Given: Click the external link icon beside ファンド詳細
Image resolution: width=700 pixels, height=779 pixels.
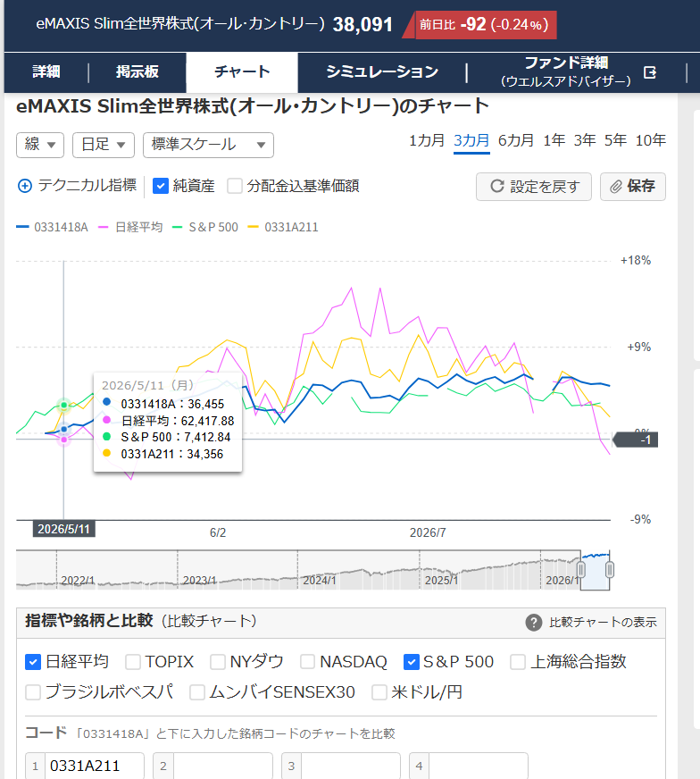Looking at the screenshot, I should [x=649, y=72].
